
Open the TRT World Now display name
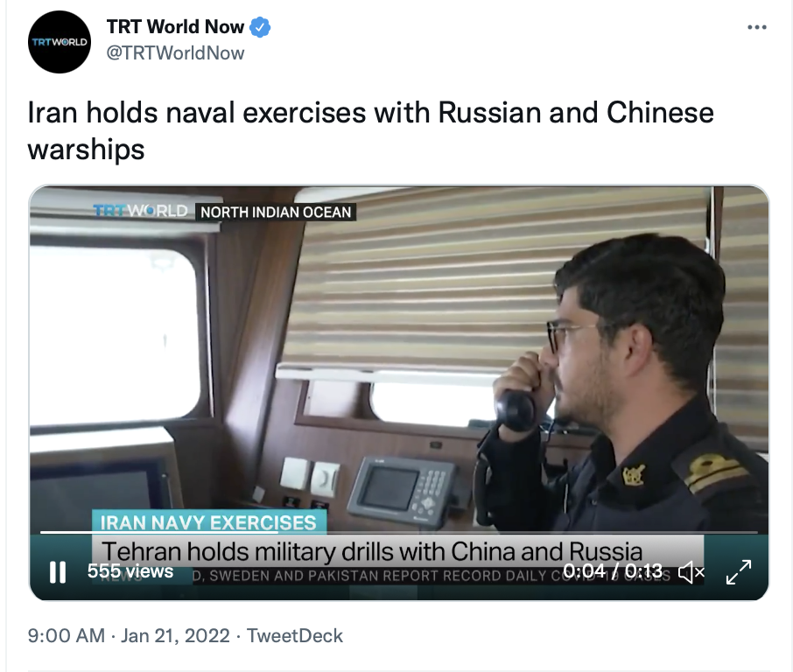click(175, 27)
